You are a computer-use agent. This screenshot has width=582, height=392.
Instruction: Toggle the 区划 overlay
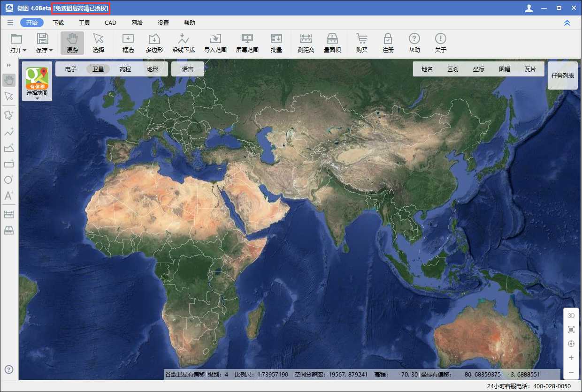[453, 69]
